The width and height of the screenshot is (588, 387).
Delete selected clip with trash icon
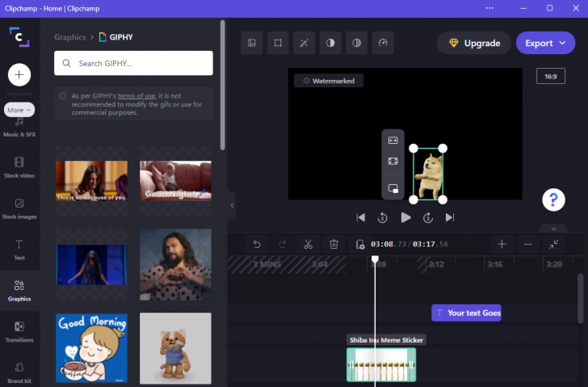334,245
